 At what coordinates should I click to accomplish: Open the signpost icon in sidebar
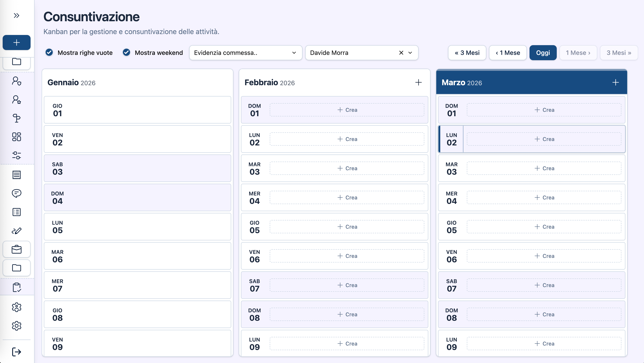coord(17,118)
